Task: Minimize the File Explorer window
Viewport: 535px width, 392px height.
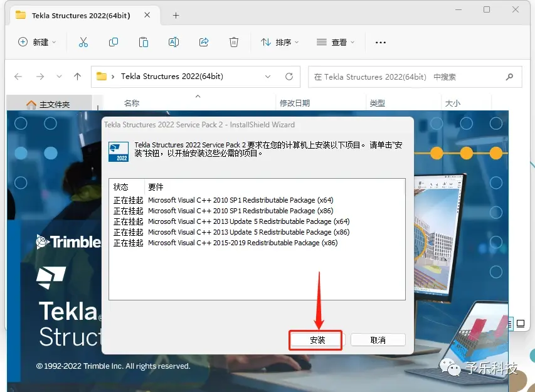Action: [458, 9]
